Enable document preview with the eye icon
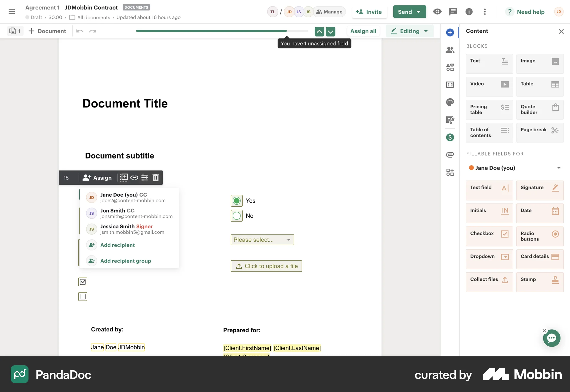Viewport: 570px width, 392px height. [437, 12]
